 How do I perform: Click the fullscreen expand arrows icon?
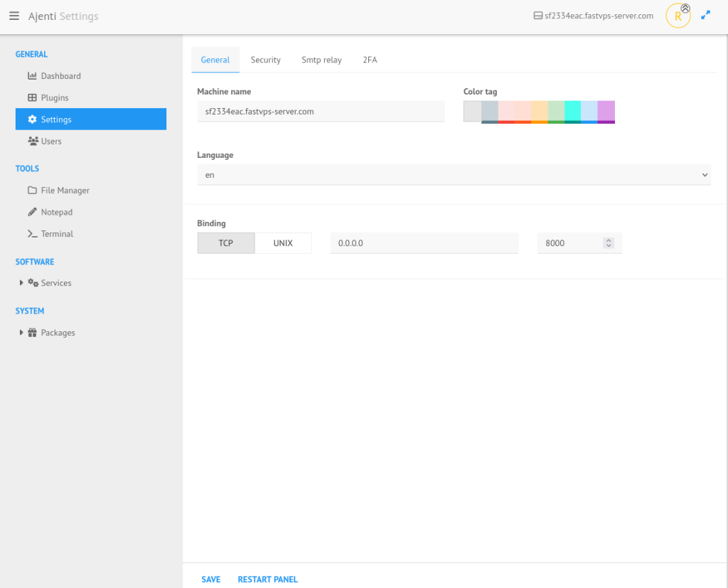(x=705, y=15)
